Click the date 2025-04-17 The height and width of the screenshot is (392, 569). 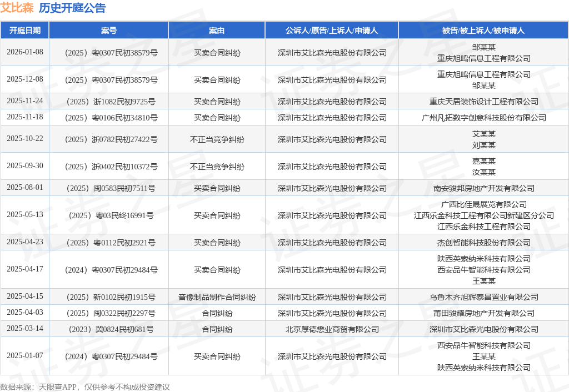pos(24,269)
